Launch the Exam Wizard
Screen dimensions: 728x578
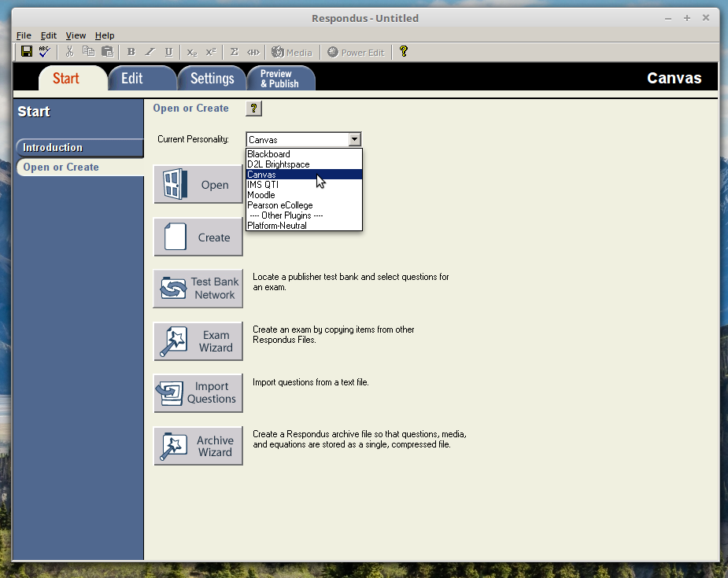tap(198, 341)
